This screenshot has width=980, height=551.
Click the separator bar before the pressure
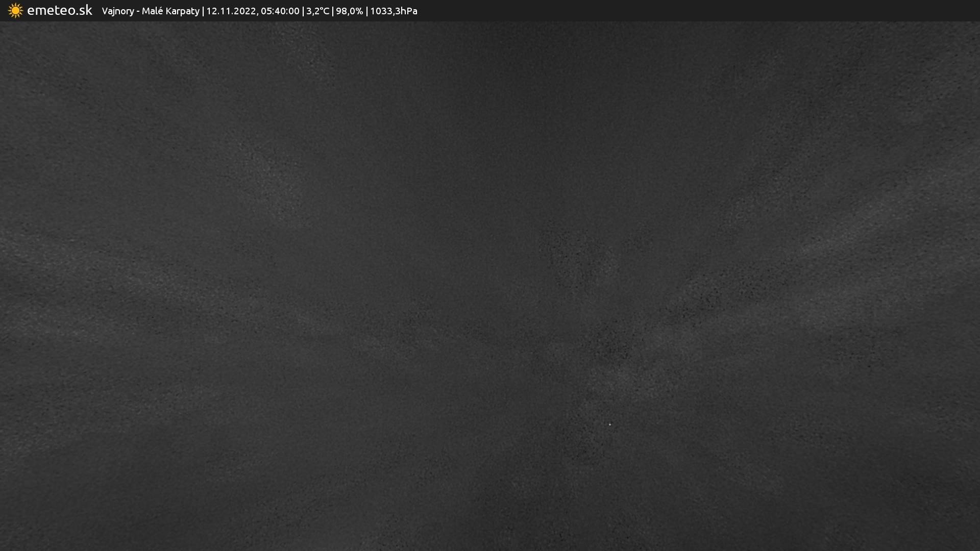click(366, 11)
